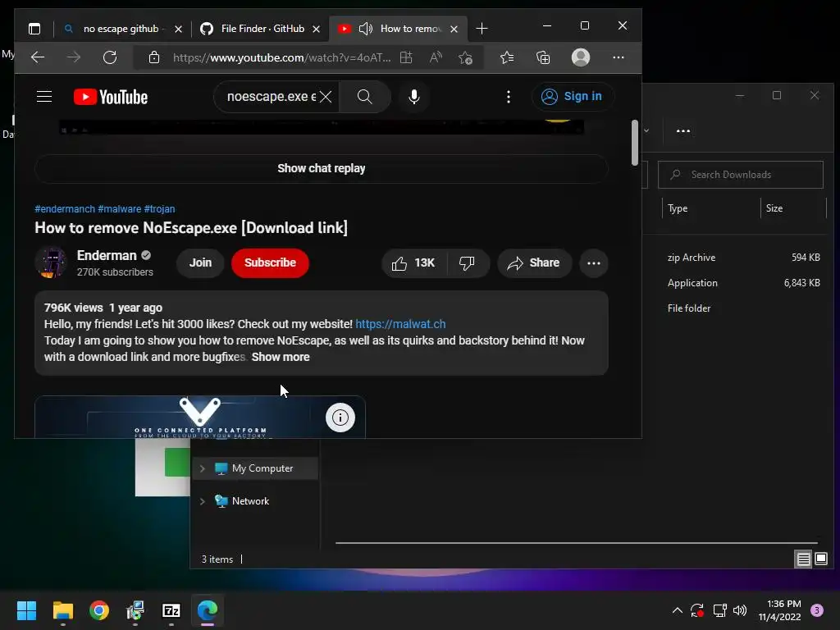Add this page to favorites
The image size is (840, 630).
click(x=466, y=57)
